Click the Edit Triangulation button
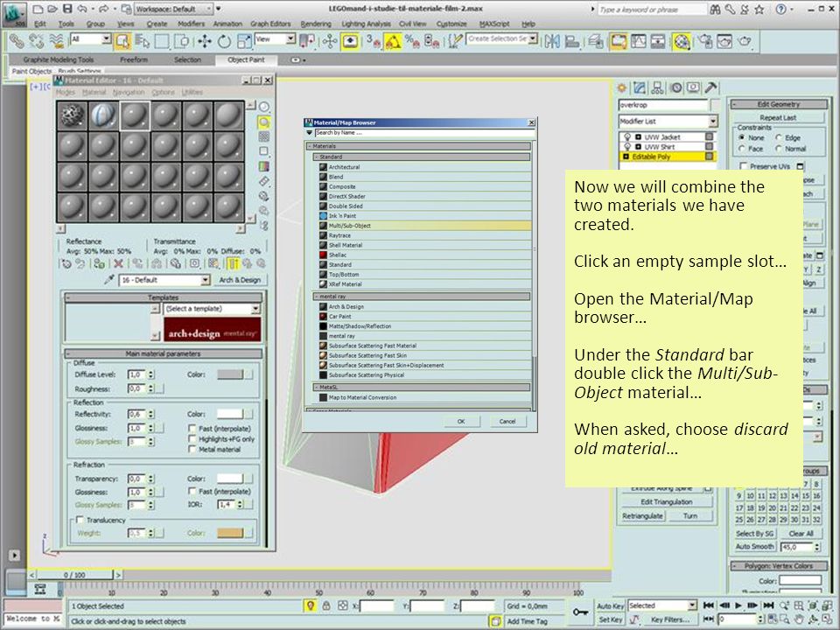The height and width of the screenshot is (630, 840). pyautogui.click(x=667, y=502)
